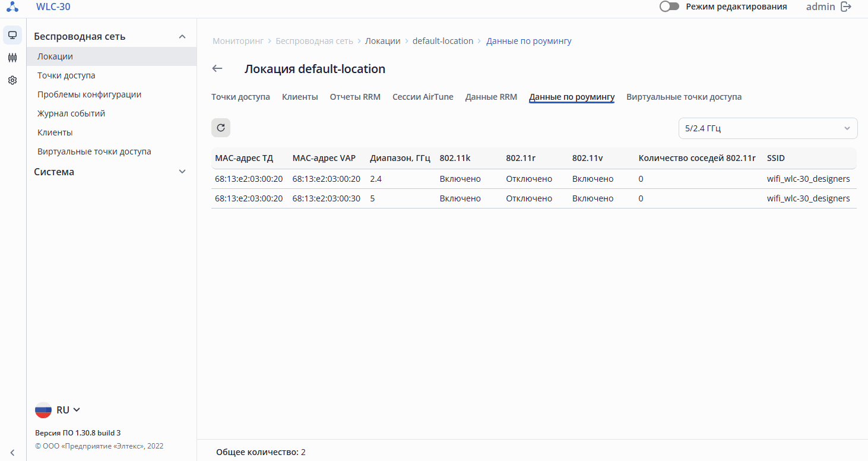The width and height of the screenshot is (868, 461).
Task: Open the Виртуальные точки доступа tab
Action: coord(684,97)
